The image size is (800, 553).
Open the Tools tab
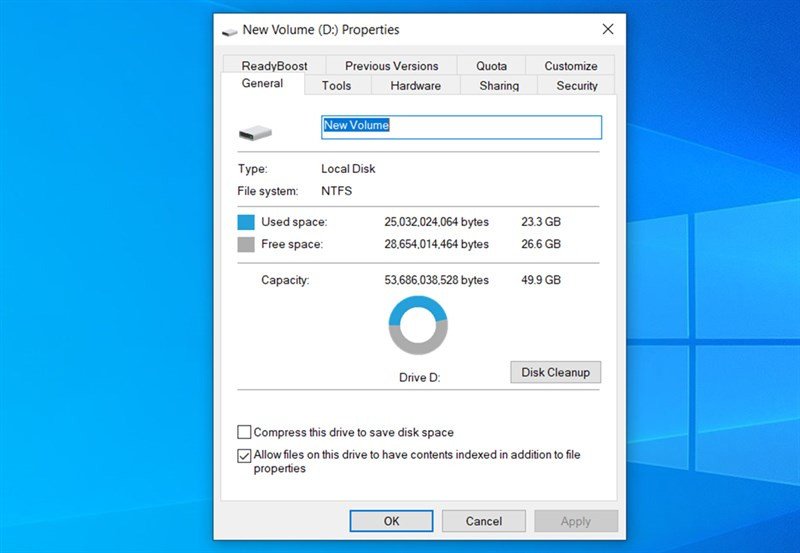click(336, 86)
